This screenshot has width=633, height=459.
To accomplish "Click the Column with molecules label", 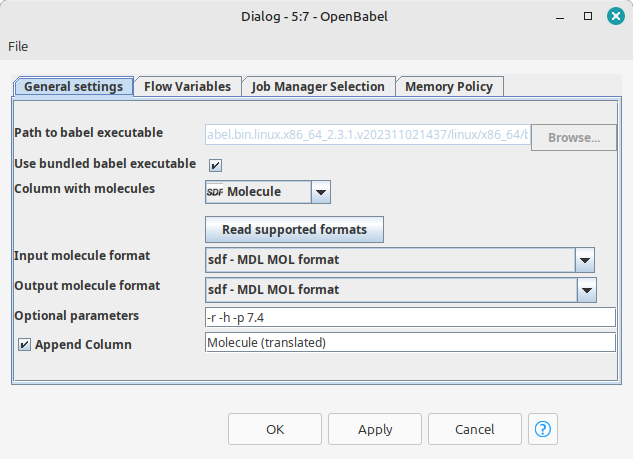I will point(84,189).
